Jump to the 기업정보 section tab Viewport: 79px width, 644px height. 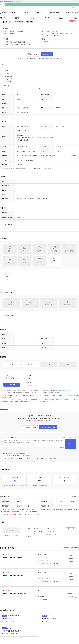click(76, 18)
